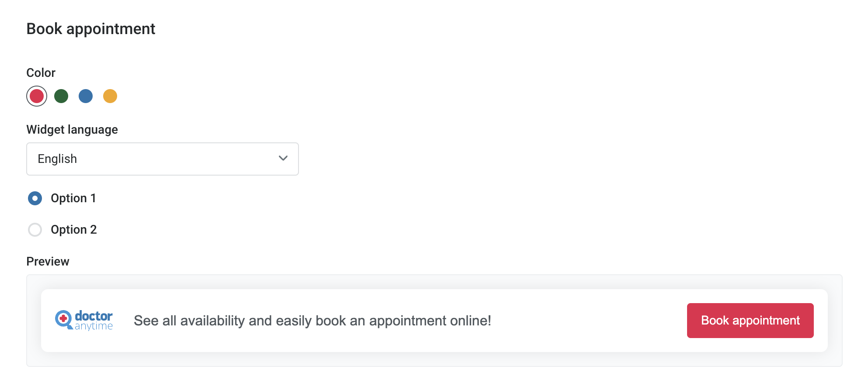This screenshot has width=868, height=373.
Task: Click the Color section label
Action: point(41,73)
